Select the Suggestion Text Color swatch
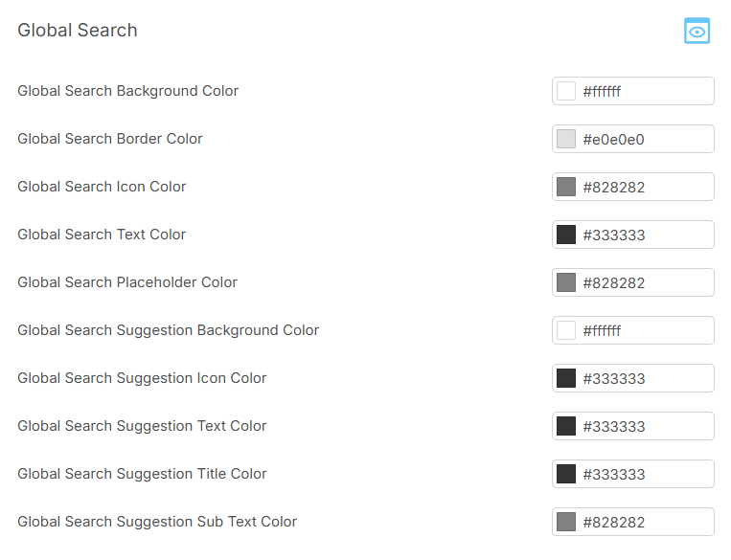 click(566, 426)
